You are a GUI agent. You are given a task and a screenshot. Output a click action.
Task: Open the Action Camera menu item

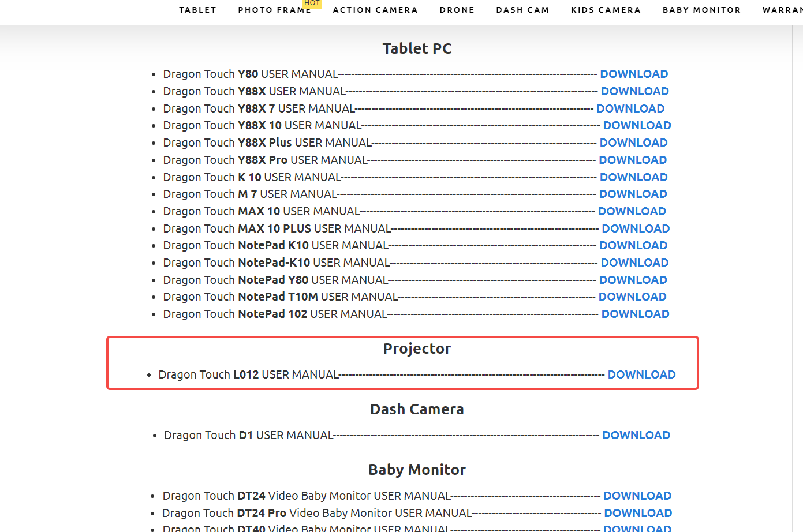click(375, 10)
